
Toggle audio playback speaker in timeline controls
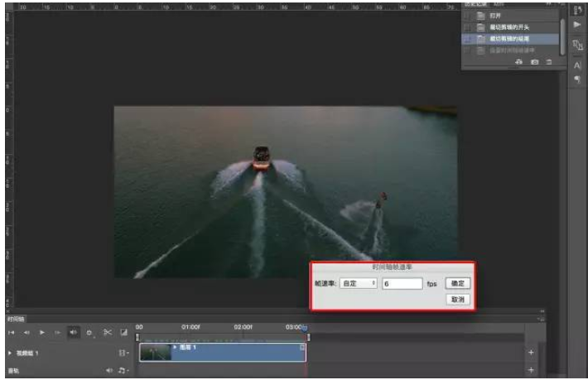tap(74, 332)
